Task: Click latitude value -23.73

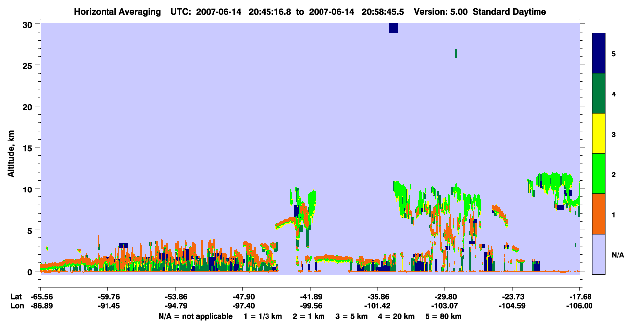Action: pyautogui.click(x=512, y=296)
